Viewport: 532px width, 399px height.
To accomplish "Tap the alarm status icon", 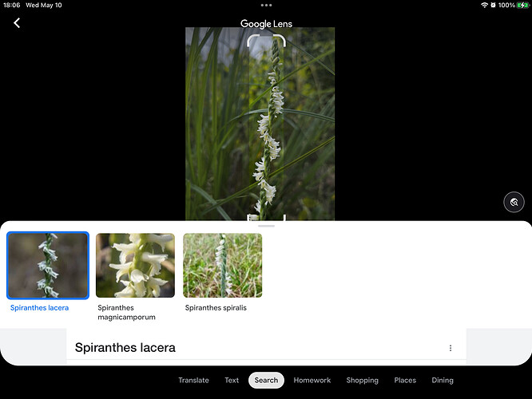I will click(493, 5).
